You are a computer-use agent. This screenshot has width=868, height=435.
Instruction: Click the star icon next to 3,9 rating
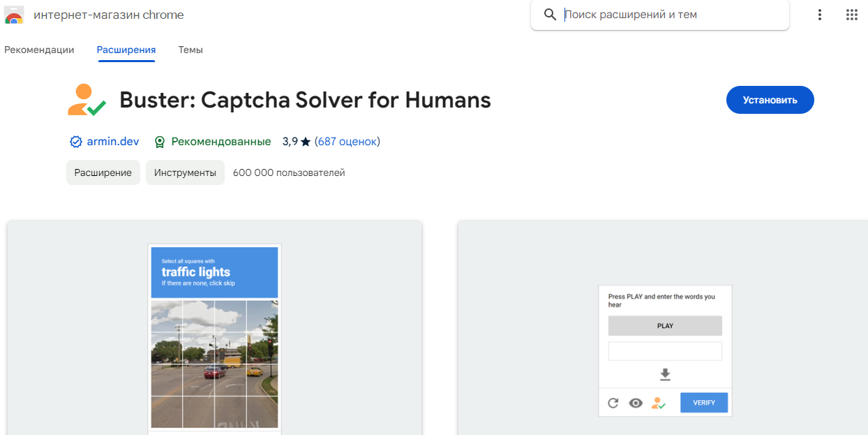coord(306,142)
